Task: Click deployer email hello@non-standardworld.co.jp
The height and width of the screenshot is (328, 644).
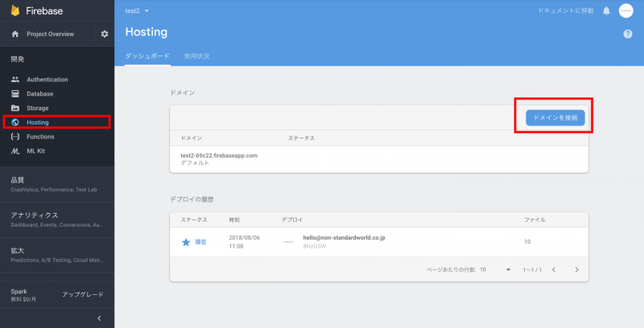Action: point(345,237)
